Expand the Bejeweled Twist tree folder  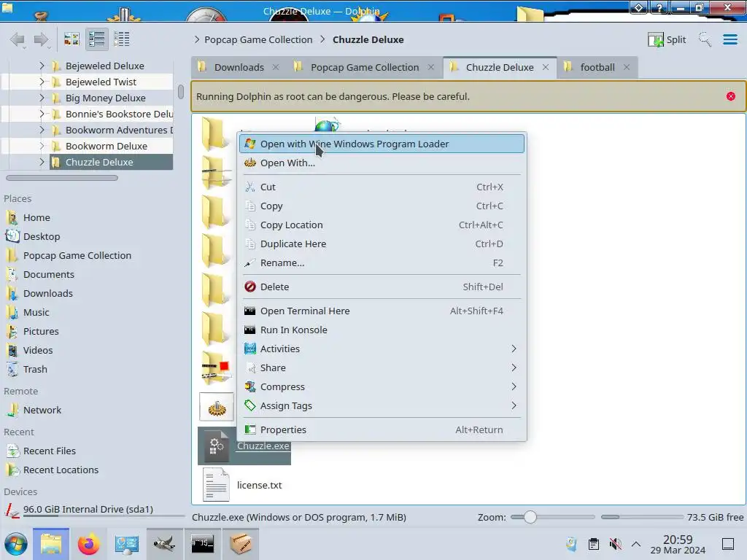(x=42, y=82)
